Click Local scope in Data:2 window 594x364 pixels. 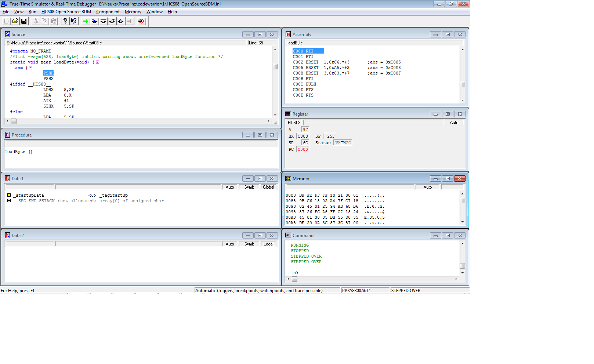point(268,244)
